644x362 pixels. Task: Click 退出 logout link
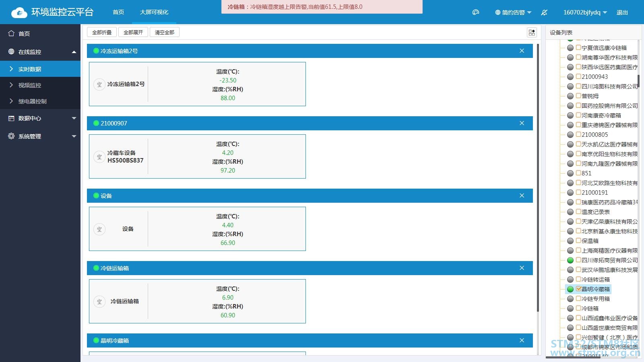(622, 12)
